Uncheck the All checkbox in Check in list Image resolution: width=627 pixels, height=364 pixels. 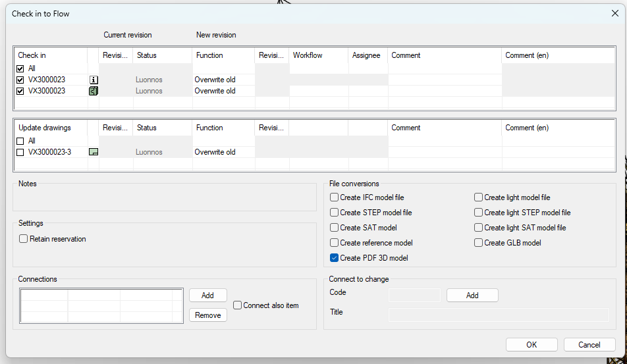point(21,68)
